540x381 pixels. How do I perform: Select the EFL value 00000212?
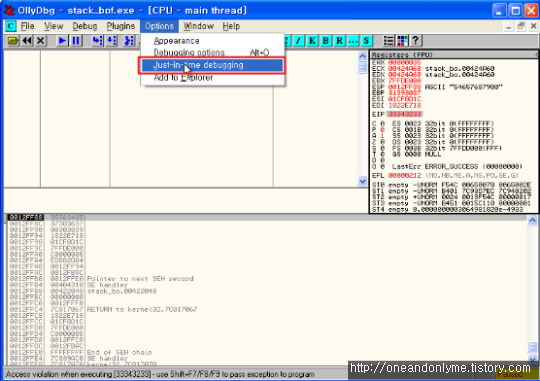(x=405, y=176)
